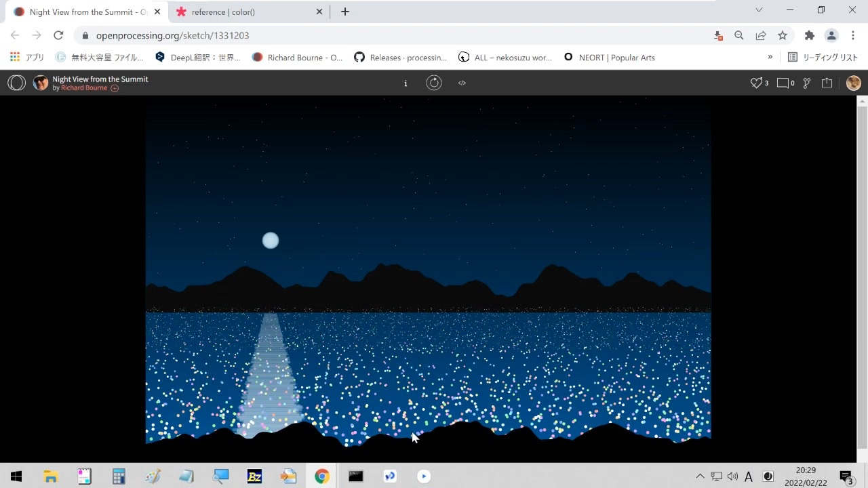Share the sketch via the share icon
868x488 pixels.
827,83
